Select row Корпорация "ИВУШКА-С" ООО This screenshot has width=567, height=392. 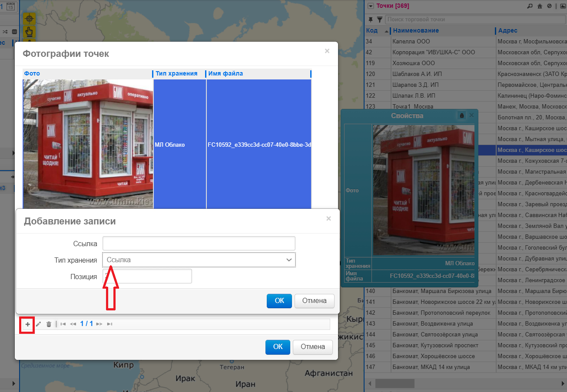[x=466, y=52]
